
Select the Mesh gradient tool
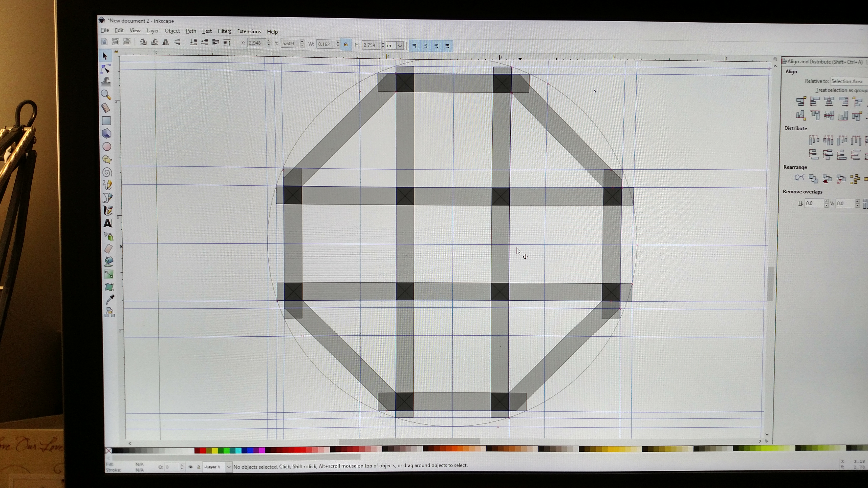tap(109, 287)
